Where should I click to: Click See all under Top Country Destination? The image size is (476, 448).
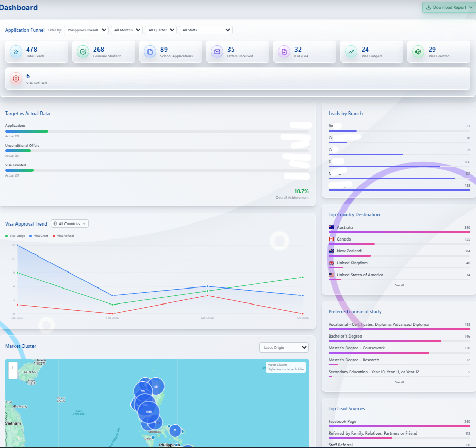coord(399,285)
